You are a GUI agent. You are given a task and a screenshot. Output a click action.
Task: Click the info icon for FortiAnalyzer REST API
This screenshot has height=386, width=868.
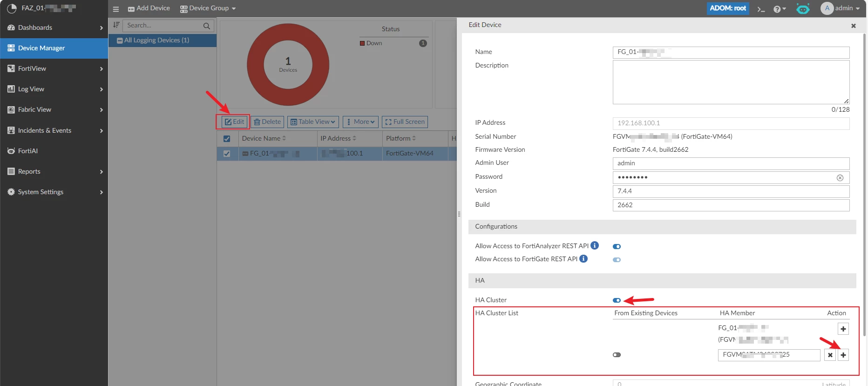[595, 245]
